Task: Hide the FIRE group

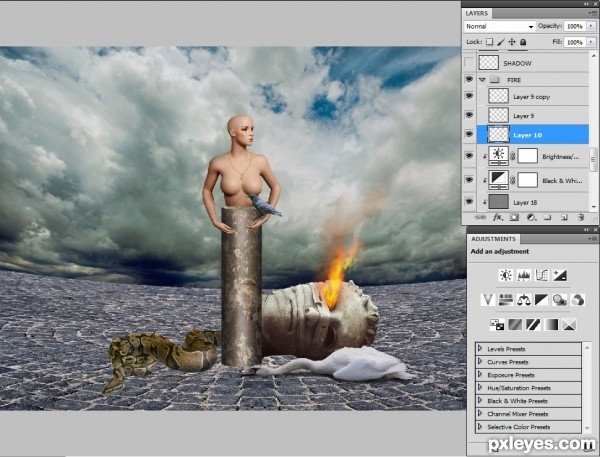Action: click(469, 80)
